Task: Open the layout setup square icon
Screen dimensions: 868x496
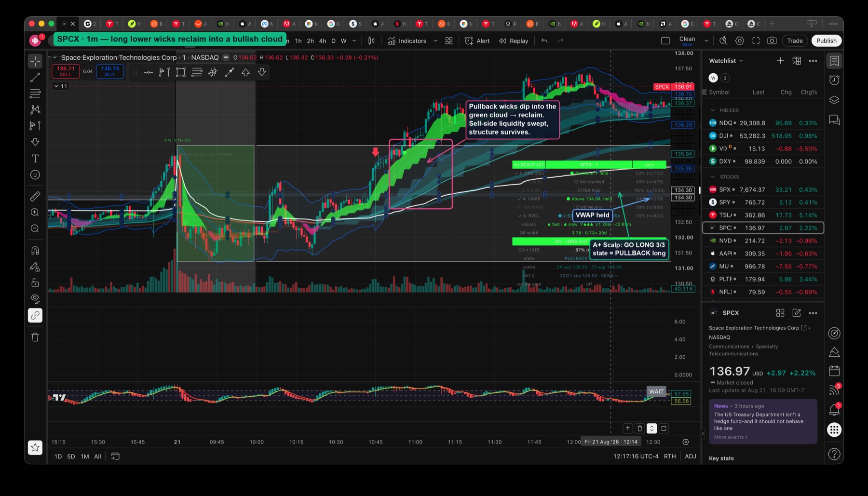Action: tap(665, 41)
